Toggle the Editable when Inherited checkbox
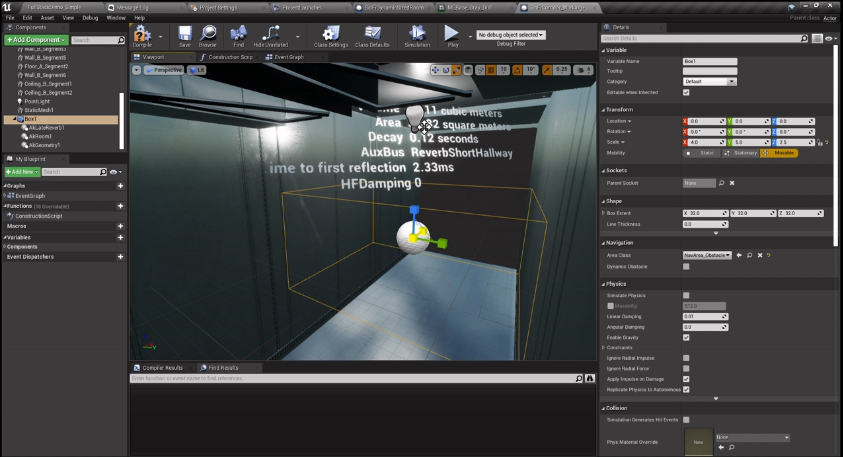843x457 pixels. pyautogui.click(x=686, y=92)
